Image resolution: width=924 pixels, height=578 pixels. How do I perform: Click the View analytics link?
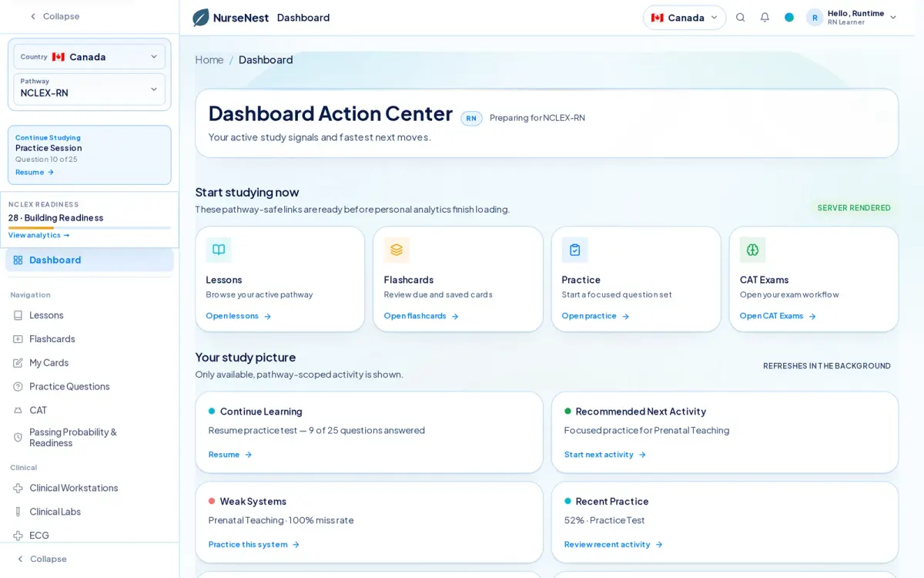point(39,236)
